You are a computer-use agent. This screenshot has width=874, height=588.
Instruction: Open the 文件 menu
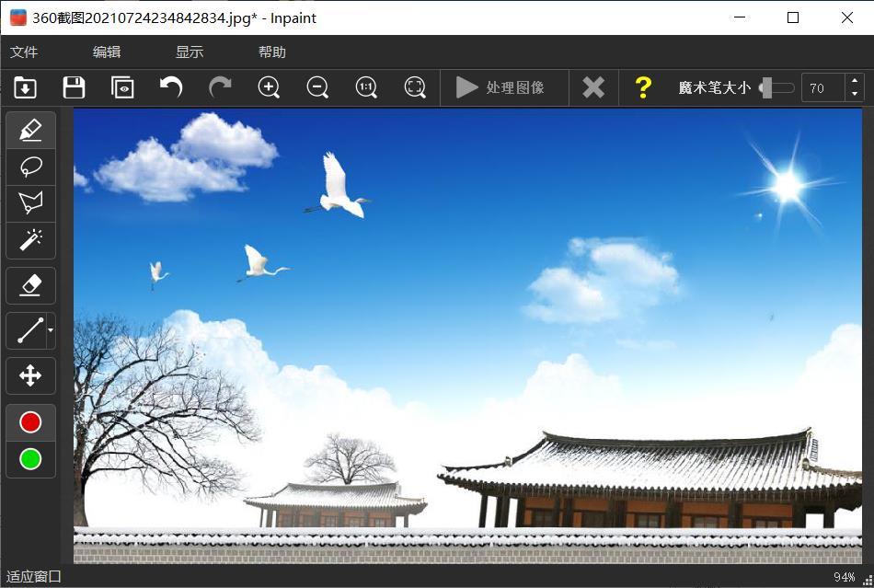tap(24, 52)
